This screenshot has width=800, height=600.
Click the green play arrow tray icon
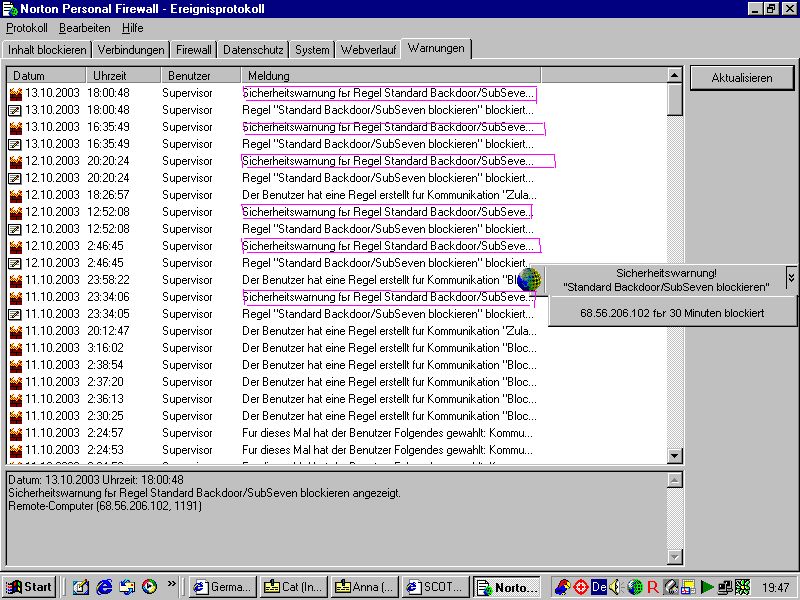coord(707,587)
